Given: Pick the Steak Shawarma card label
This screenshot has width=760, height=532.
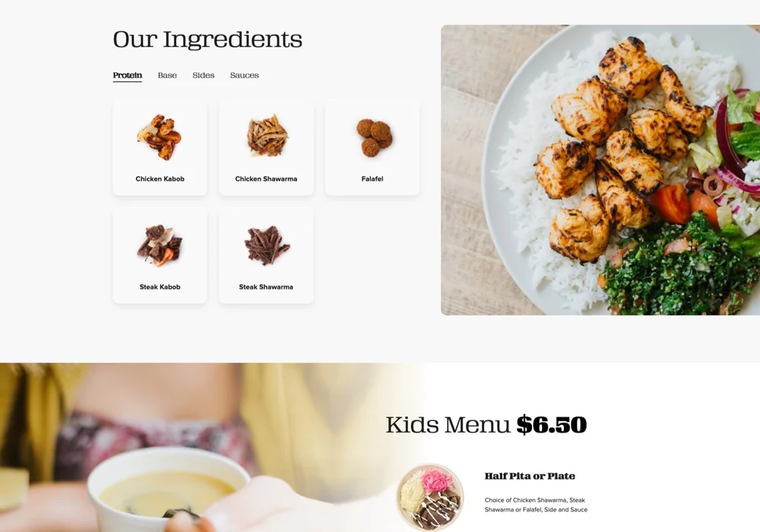Looking at the screenshot, I should (266, 287).
